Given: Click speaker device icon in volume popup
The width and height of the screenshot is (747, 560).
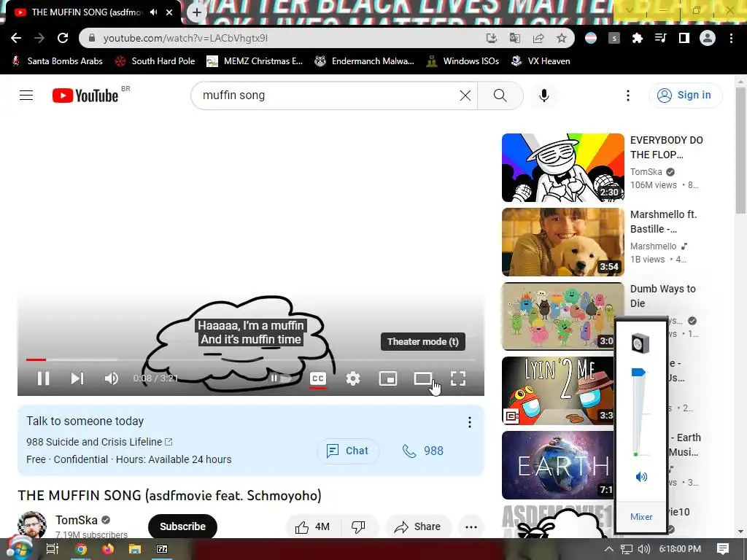Looking at the screenshot, I should 640,344.
